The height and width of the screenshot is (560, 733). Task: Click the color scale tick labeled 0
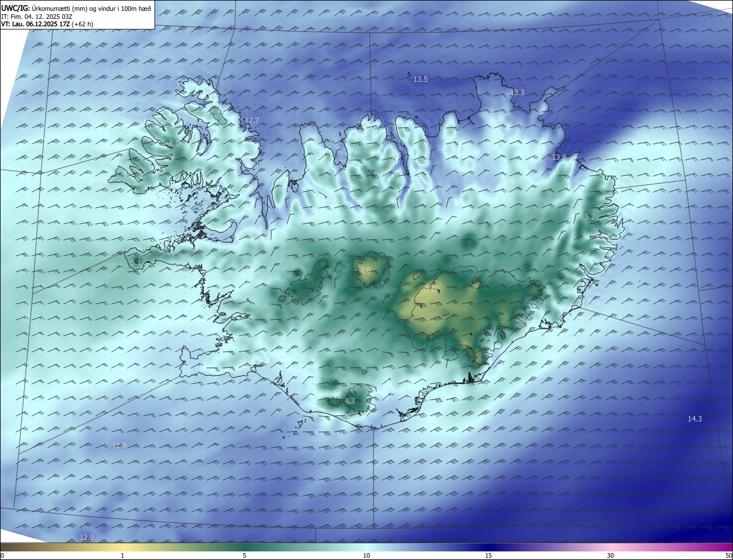pos(2,555)
